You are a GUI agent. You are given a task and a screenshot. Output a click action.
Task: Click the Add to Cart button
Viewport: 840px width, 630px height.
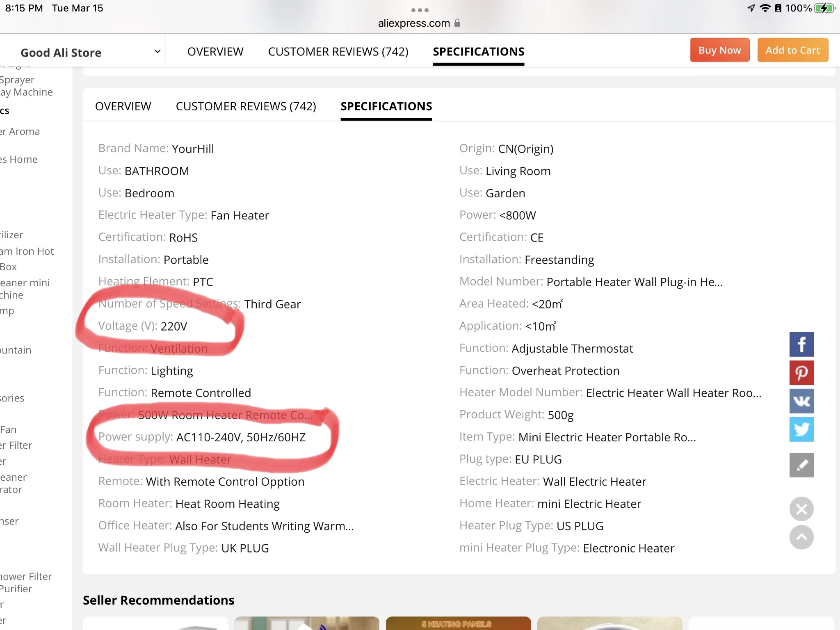click(792, 50)
